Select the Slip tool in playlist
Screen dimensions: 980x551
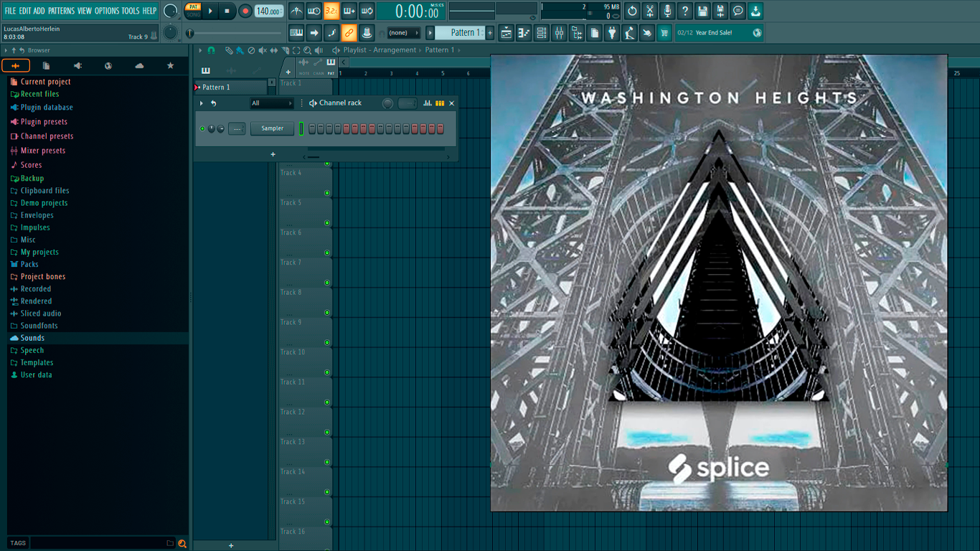(x=273, y=50)
